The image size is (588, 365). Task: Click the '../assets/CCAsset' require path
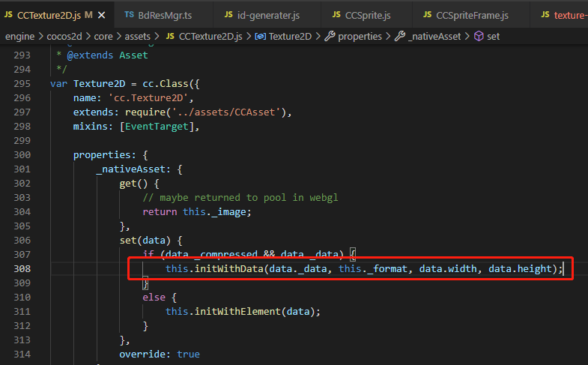tap(226, 112)
